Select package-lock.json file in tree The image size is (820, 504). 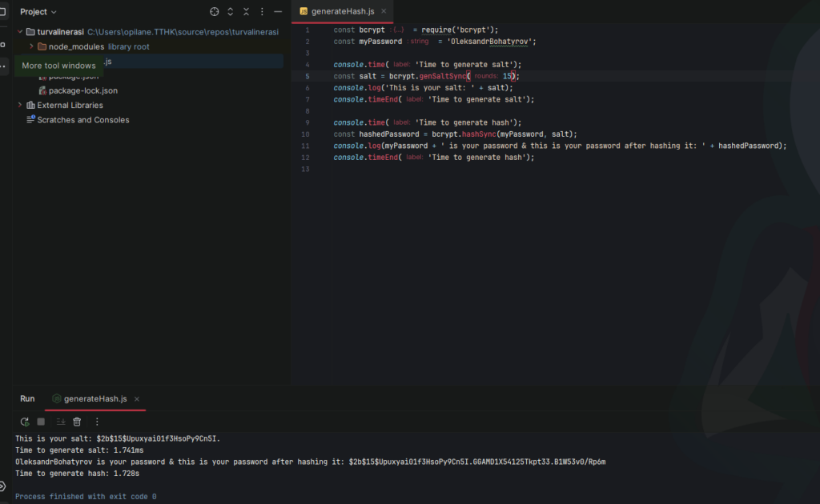(83, 90)
